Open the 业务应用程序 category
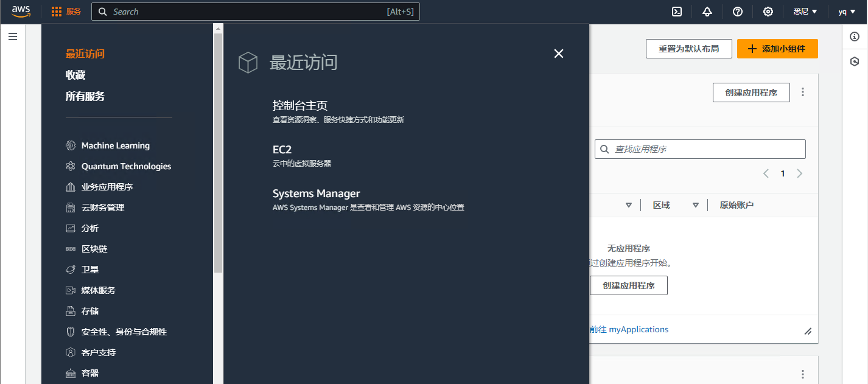Screen dimensions: 868x384 [107, 187]
